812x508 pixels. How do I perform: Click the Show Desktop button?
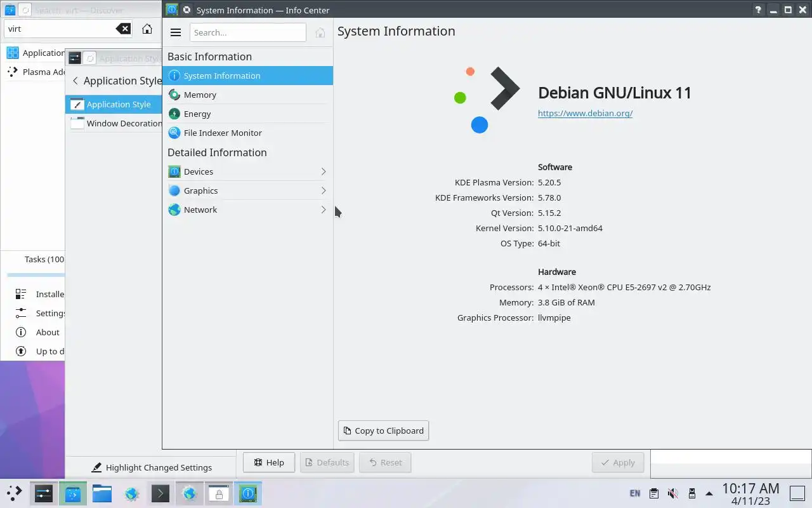point(797,493)
